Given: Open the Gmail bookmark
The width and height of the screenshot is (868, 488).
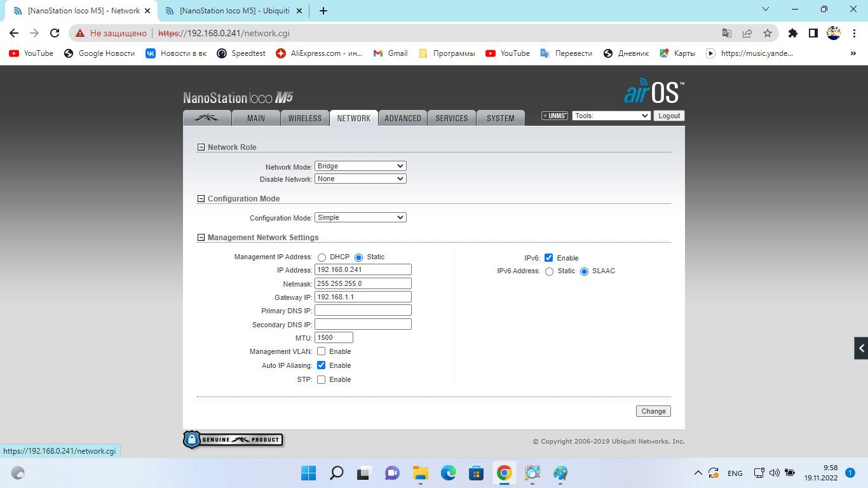Looking at the screenshot, I should (x=390, y=53).
